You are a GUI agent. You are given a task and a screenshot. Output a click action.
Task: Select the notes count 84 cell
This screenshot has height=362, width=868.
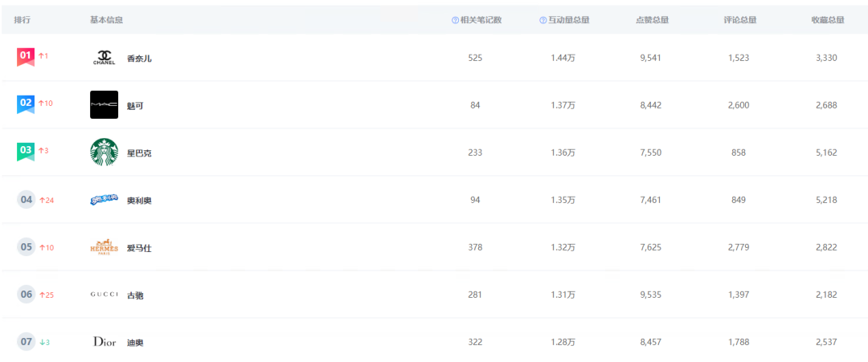(475, 105)
